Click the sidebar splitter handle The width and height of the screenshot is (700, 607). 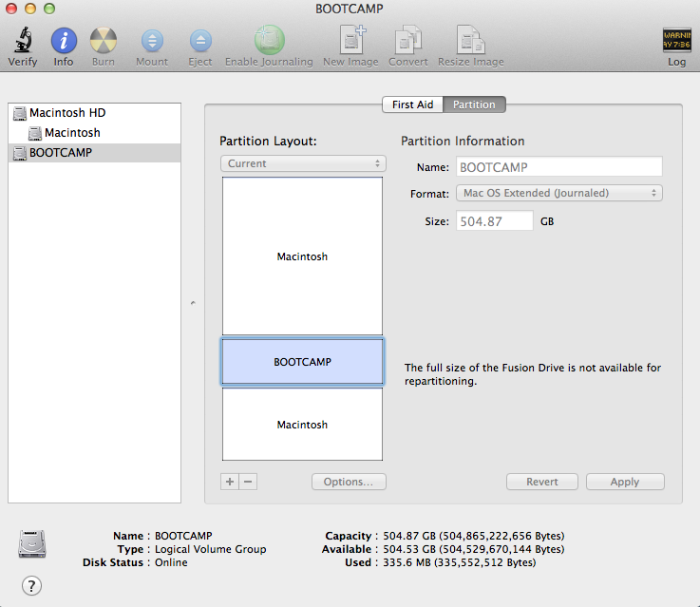[193, 303]
